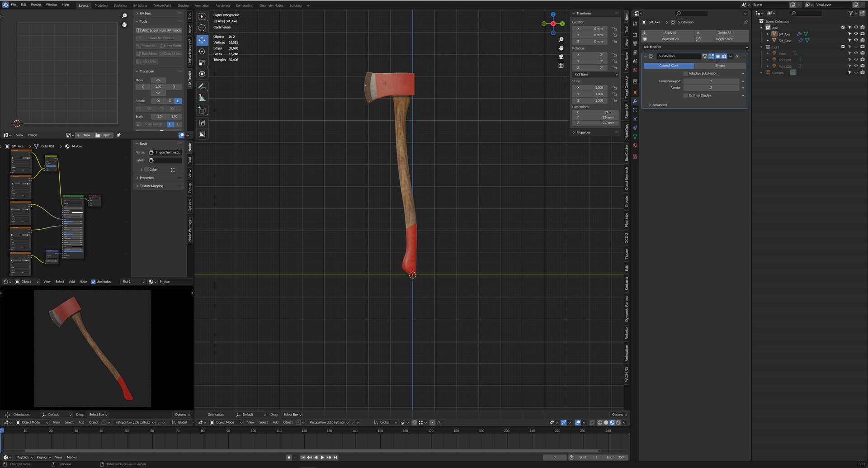Select the Transform tool in viewport toolbar
This screenshot has width=868, height=468.
pyautogui.click(x=202, y=74)
